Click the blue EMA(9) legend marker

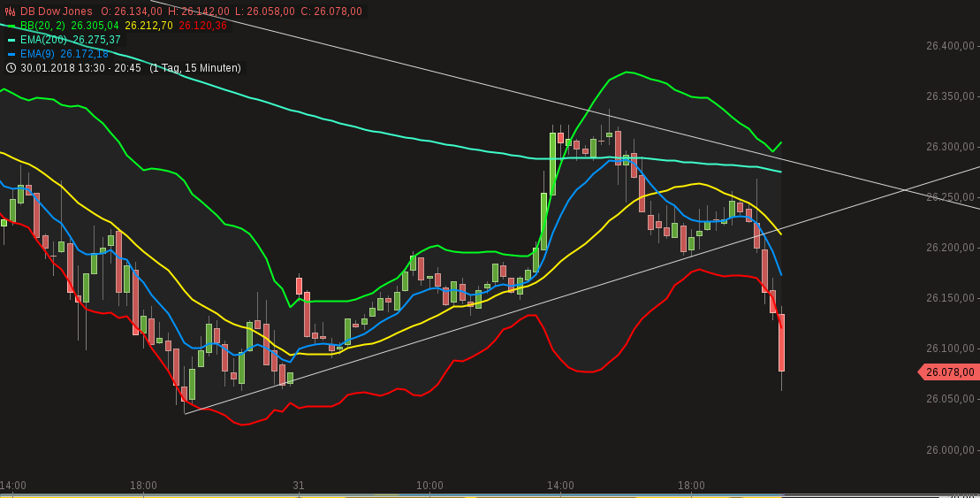[11, 55]
